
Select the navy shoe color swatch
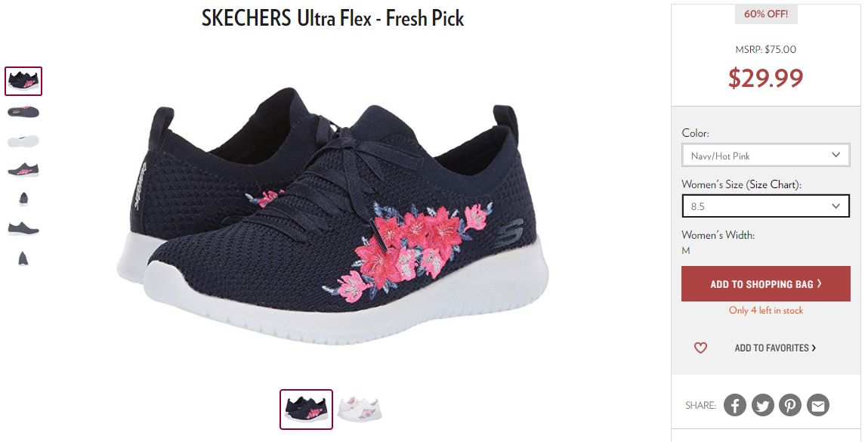pyautogui.click(x=306, y=410)
